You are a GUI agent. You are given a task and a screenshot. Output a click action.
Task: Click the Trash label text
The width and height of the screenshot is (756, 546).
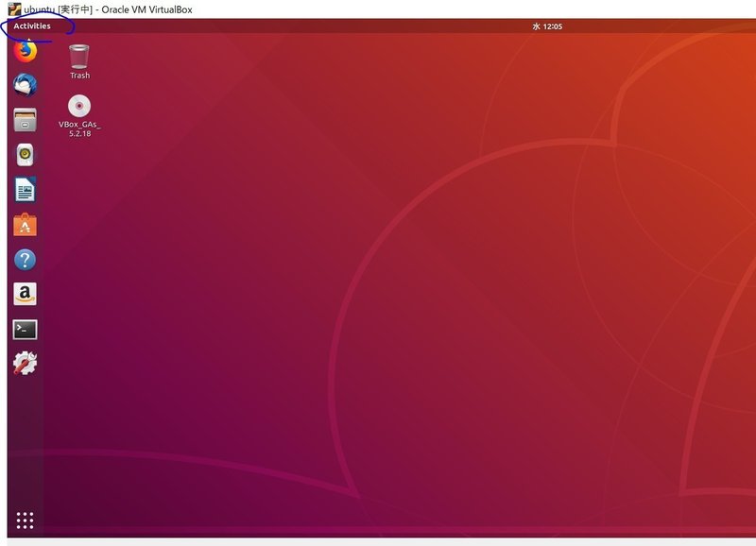coord(79,76)
